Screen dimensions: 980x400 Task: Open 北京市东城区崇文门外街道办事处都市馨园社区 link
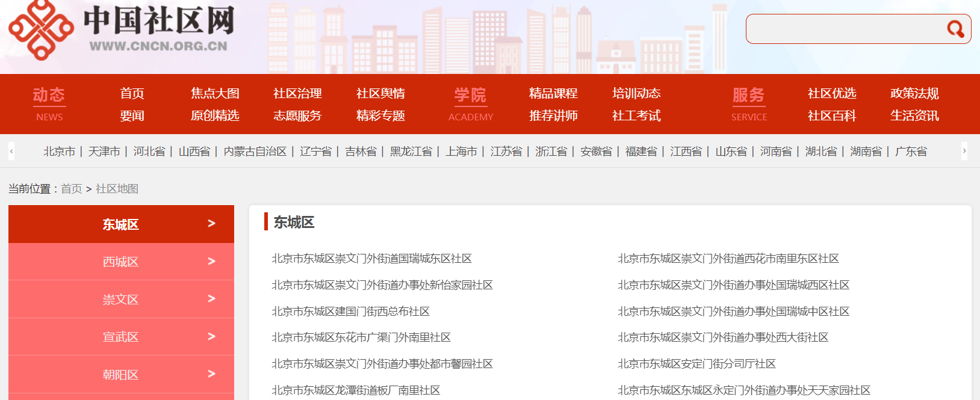click(x=382, y=364)
